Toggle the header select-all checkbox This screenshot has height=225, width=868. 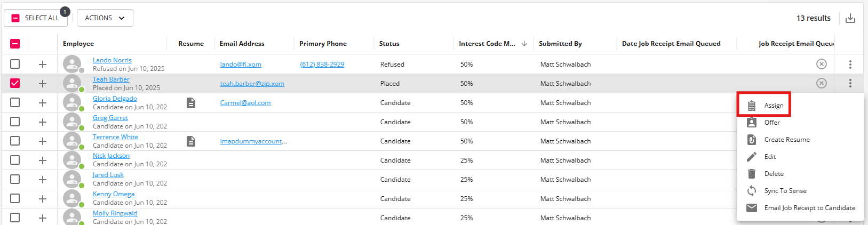(15, 44)
